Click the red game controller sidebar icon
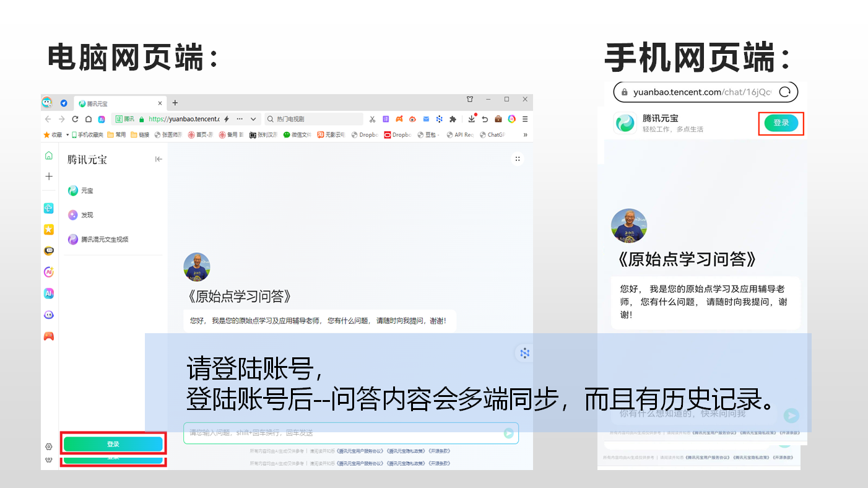This screenshot has width=868, height=488. coord(49,336)
